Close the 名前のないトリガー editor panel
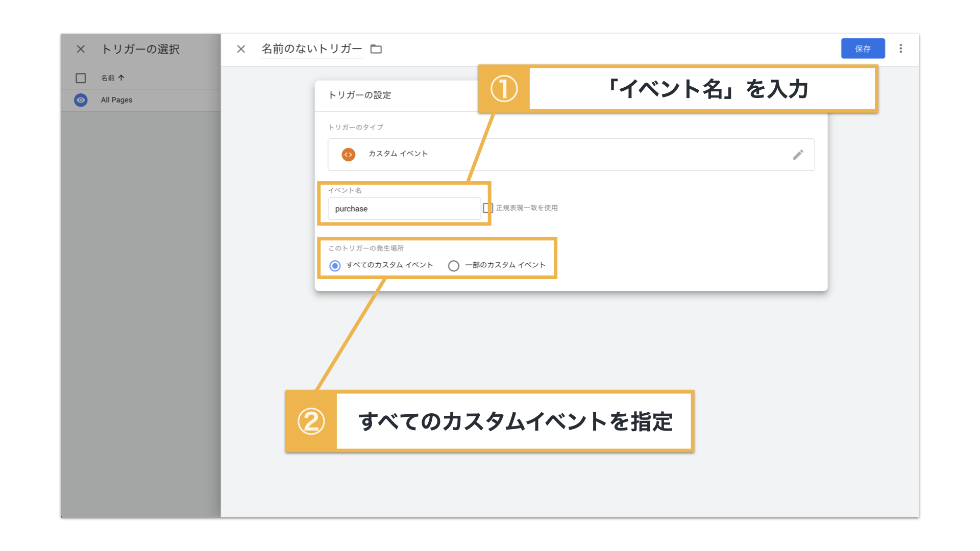This screenshot has width=980, height=551. click(x=241, y=49)
